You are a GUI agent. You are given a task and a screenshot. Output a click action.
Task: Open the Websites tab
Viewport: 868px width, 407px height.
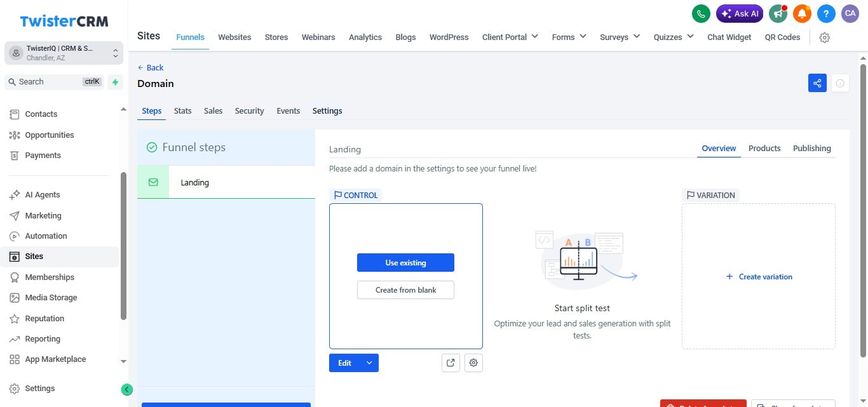[x=234, y=37]
